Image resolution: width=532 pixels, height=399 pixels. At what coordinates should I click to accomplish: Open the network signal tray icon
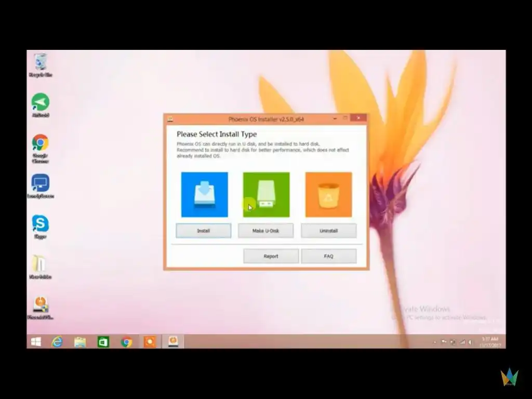click(462, 342)
